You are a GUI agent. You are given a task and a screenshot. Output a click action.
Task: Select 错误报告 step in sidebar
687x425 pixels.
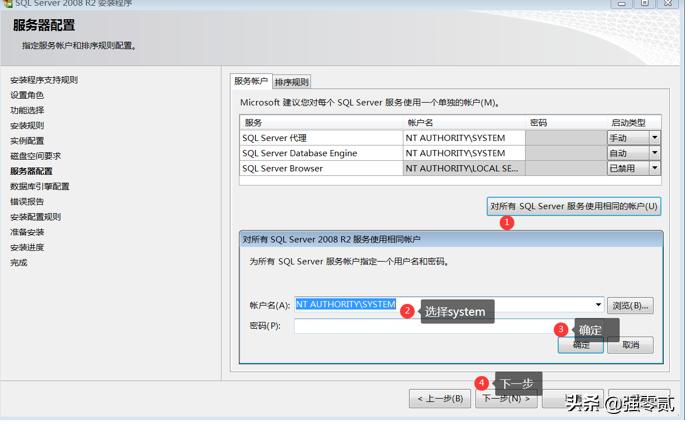pos(27,202)
